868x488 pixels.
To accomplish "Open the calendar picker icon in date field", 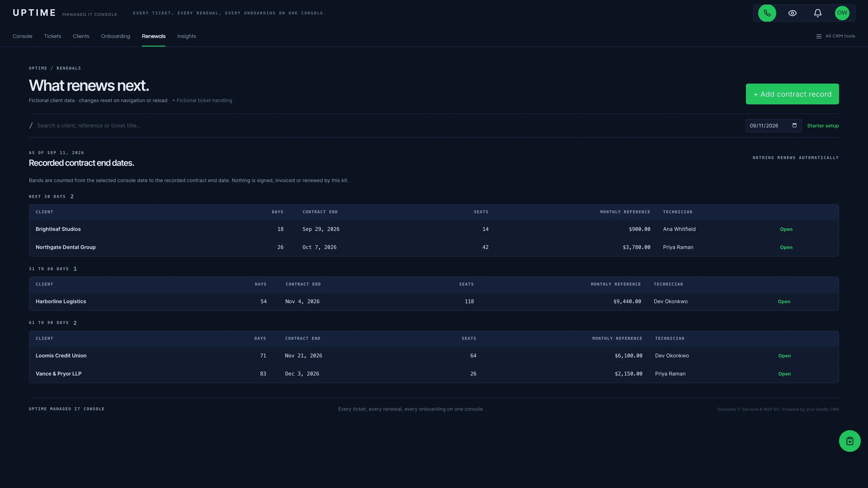I will tap(794, 125).
